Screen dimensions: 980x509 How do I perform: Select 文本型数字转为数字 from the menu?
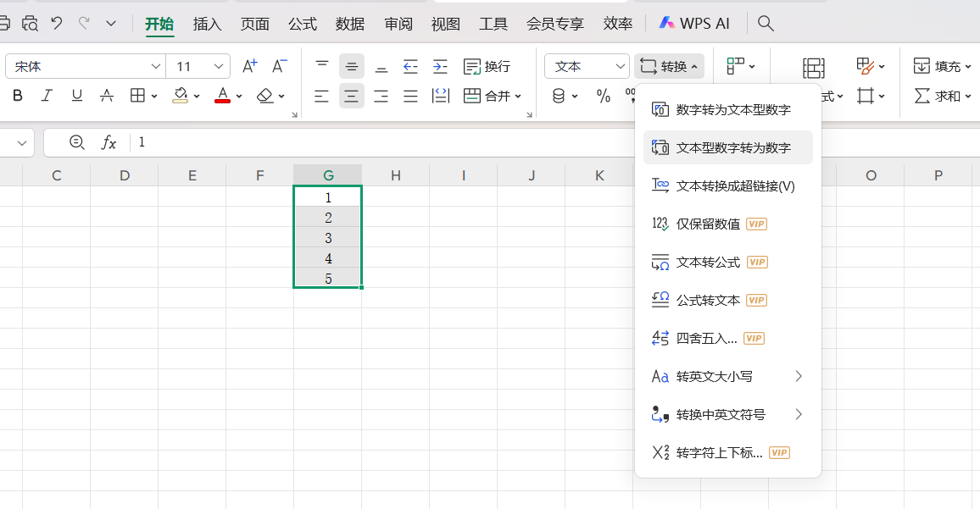pyautogui.click(x=727, y=147)
